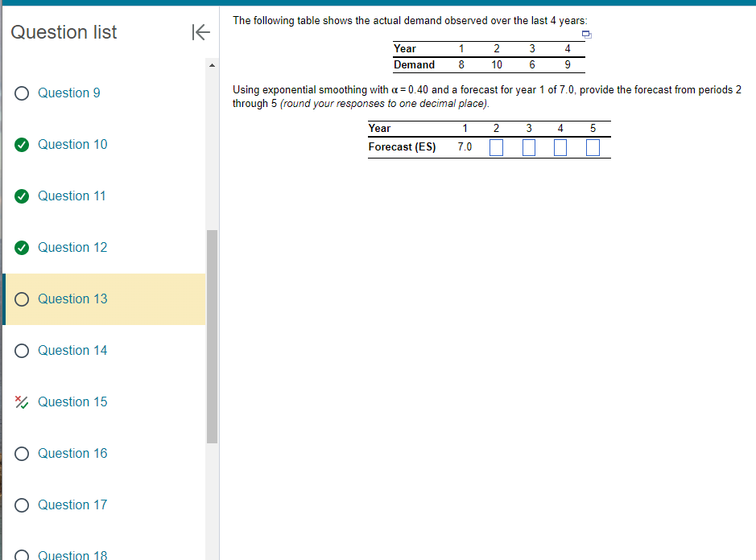Click status circle beside Question 17
Viewport: 756px width, 560px height.
(22, 505)
